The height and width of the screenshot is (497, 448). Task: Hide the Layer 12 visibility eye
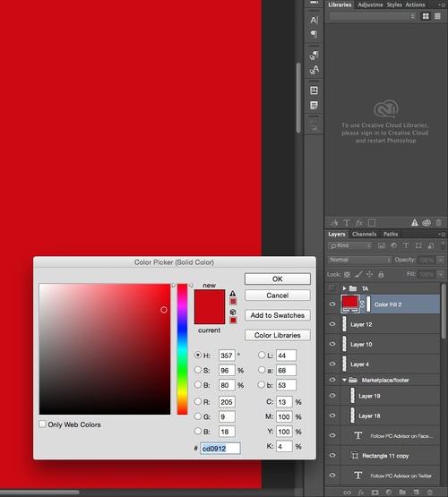(332, 324)
